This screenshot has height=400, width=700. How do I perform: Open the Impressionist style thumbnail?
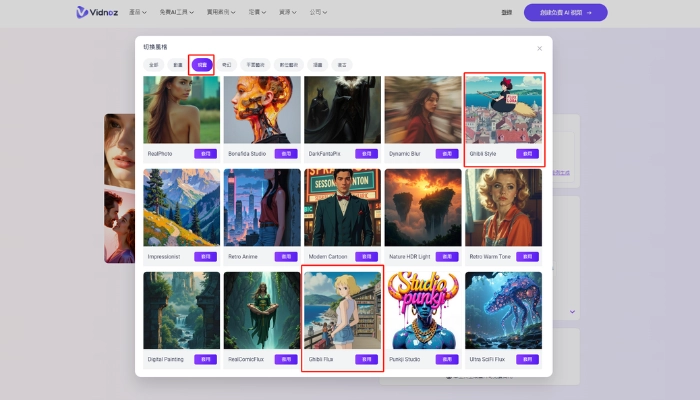point(182,208)
